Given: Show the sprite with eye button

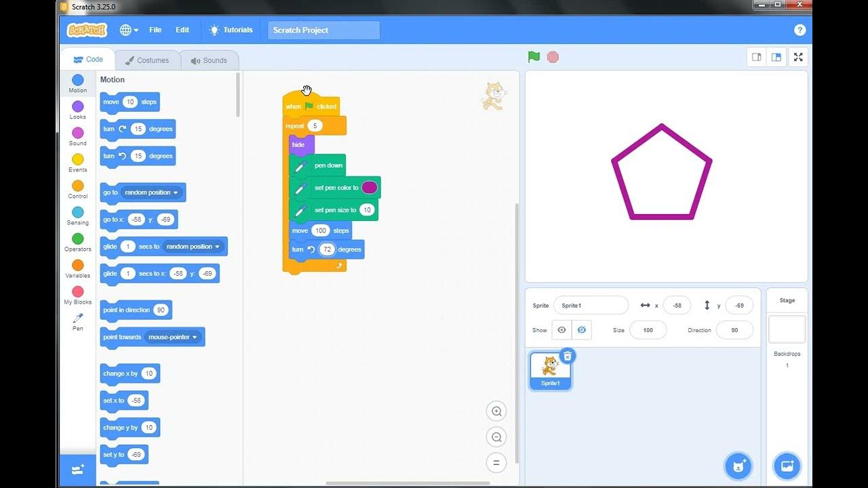Looking at the screenshot, I should click(561, 330).
